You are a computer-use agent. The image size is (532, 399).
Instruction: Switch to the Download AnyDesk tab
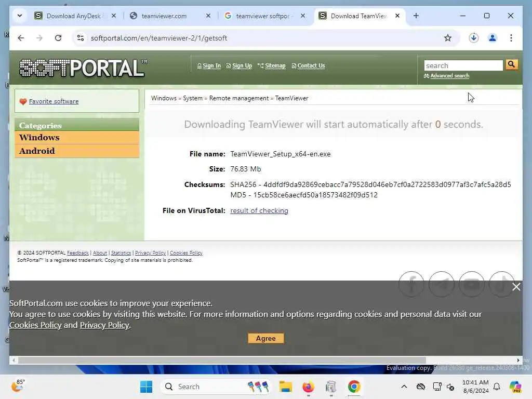[x=75, y=16]
